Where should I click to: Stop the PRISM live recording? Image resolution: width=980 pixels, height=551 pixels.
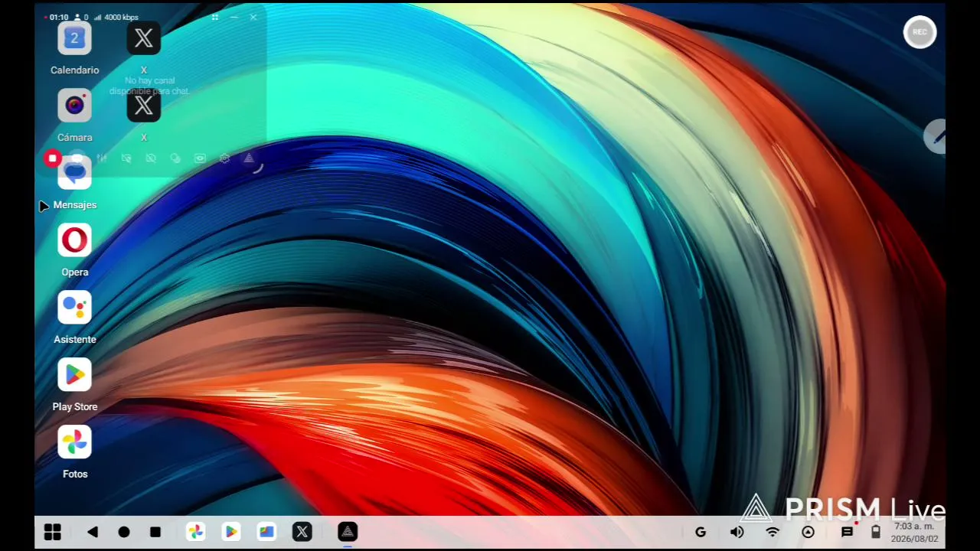pos(52,158)
